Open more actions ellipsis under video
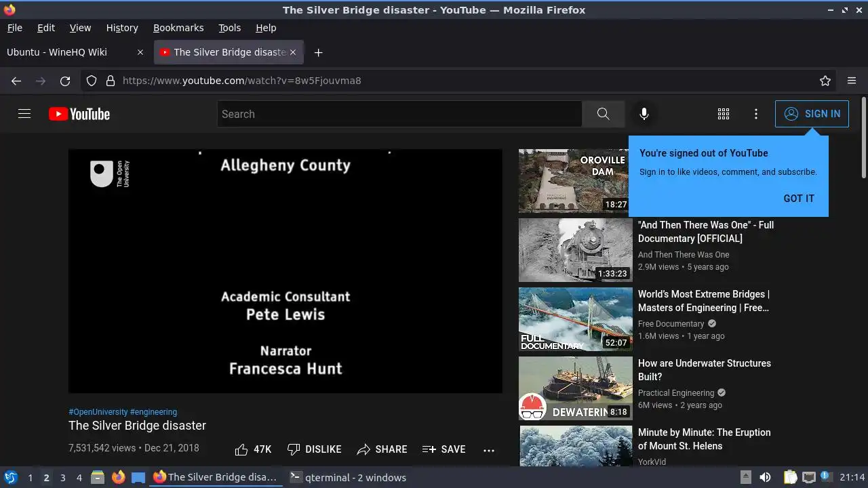 489,449
